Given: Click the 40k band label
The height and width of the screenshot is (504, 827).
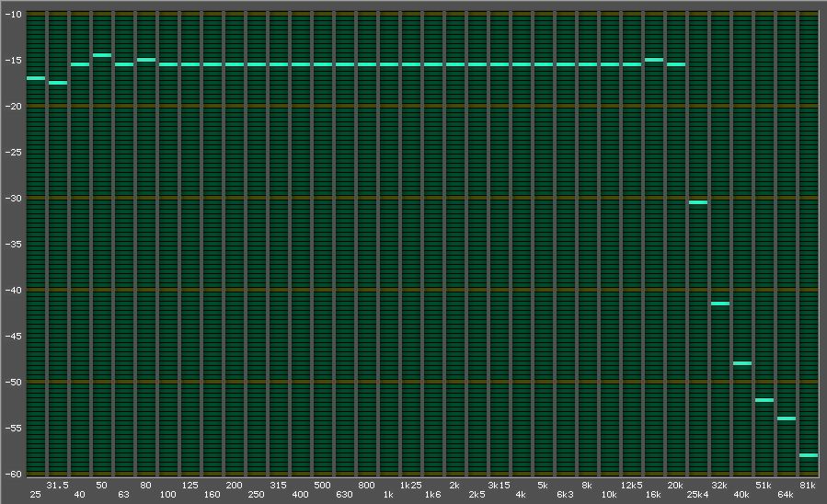Looking at the screenshot, I should point(741,495).
